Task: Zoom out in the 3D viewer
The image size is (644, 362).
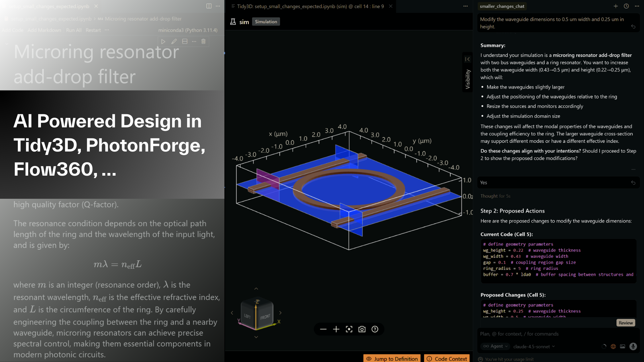Action: point(323,329)
